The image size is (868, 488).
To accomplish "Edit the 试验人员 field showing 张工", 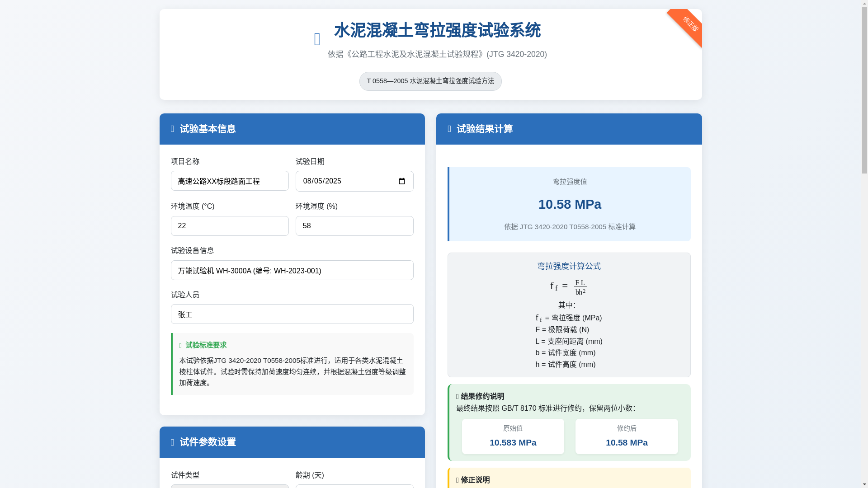I will (292, 314).
